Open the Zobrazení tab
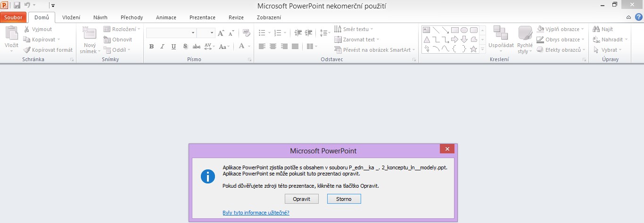The height and width of the screenshot is (223, 644). pos(269,17)
